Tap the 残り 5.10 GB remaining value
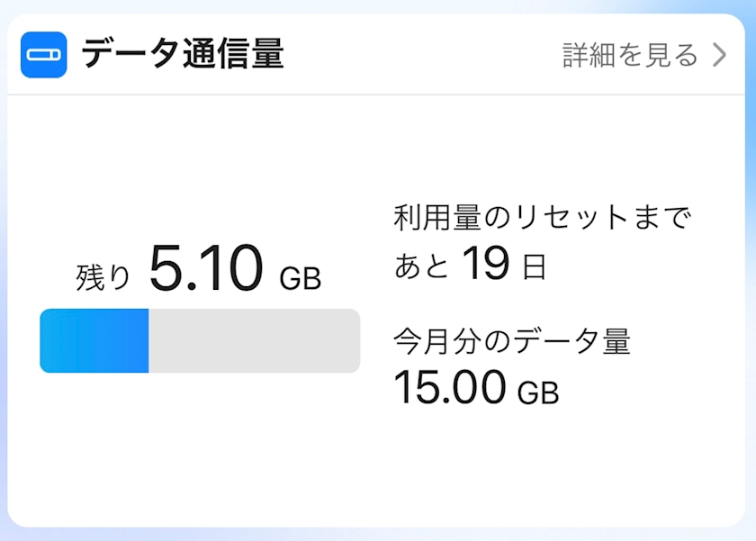Screen dimensions: 756x541 (x=198, y=268)
